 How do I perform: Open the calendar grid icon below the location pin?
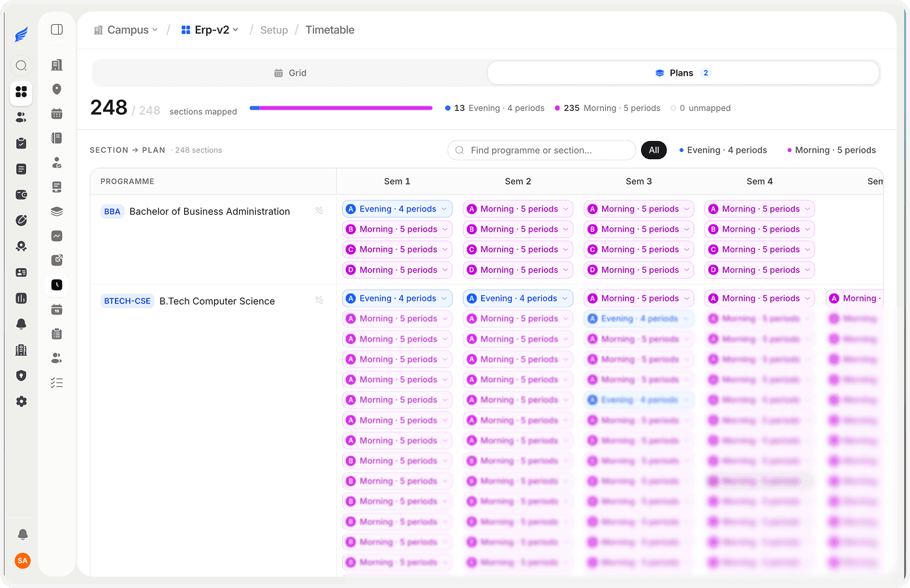57,114
